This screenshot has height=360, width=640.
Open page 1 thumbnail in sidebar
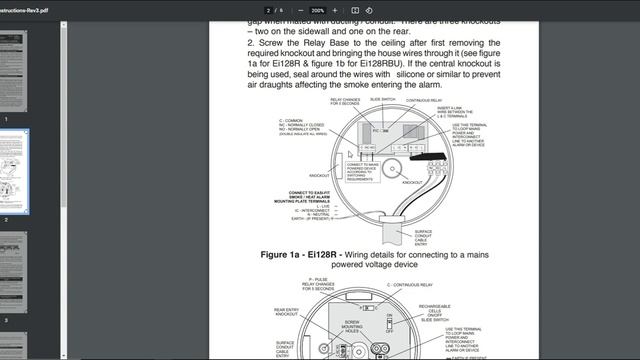click(13, 71)
